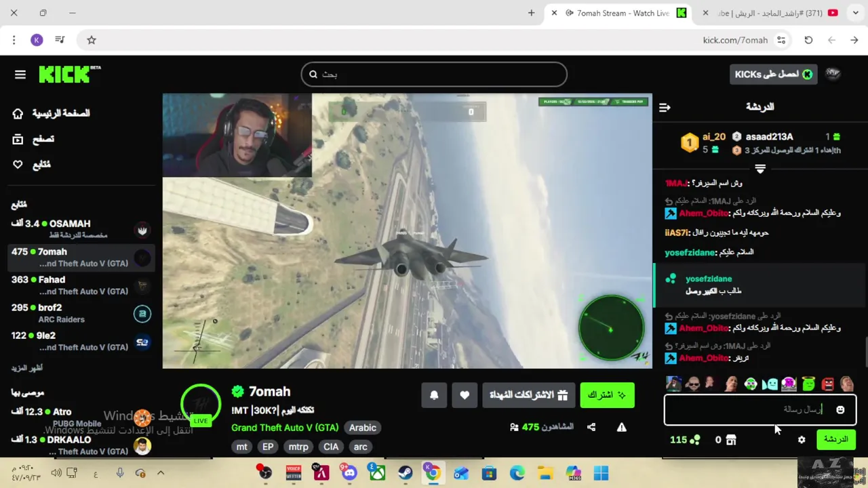This screenshot has width=868, height=488.
Task: Click the mt stream tag
Action: [x=242, y=447]
